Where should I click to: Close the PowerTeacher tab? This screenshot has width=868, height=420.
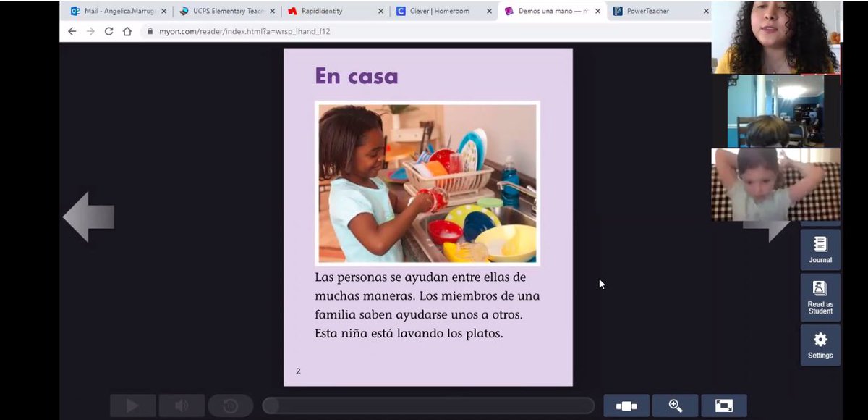pyautogui.click(x=706, y=12)
